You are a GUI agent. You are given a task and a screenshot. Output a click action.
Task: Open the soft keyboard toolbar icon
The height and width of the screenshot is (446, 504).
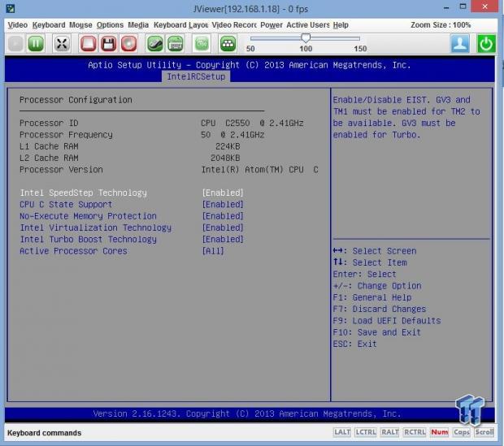coord(175,44)
